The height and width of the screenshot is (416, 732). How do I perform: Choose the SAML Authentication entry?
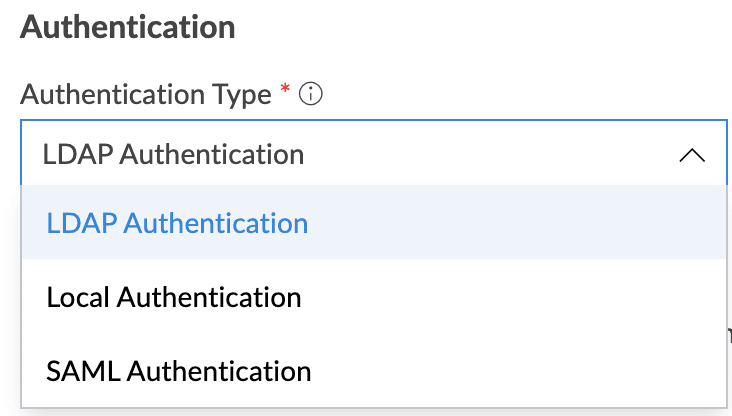click(179, 371)
